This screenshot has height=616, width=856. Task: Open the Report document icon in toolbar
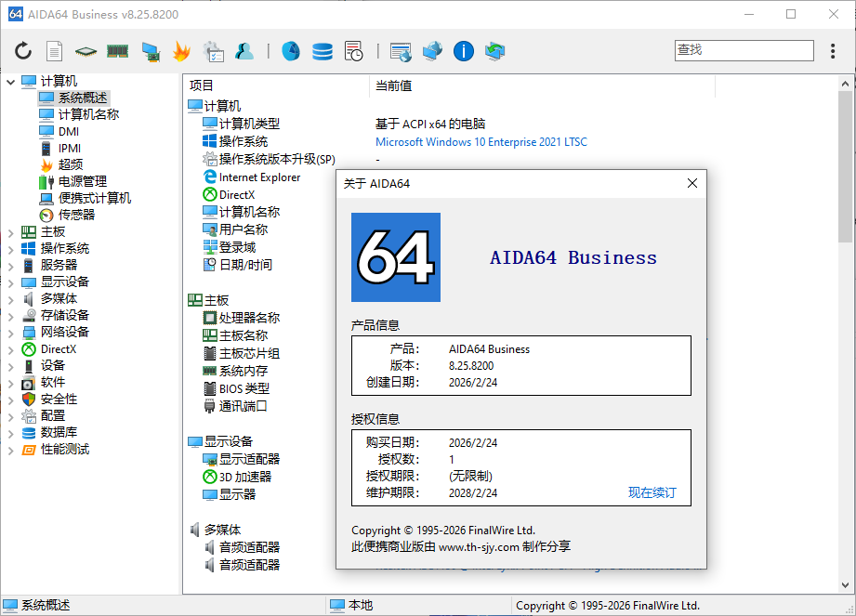pos(55,51)
